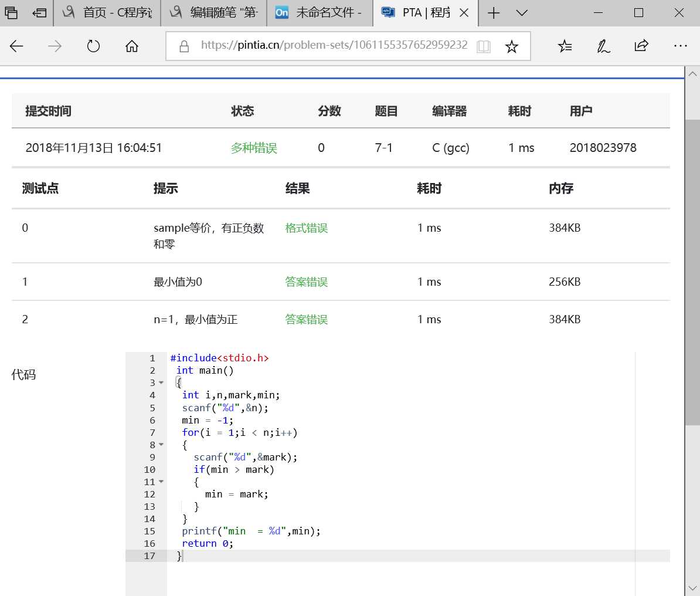
Task: Click the 提示 column header
Action: 166,188
